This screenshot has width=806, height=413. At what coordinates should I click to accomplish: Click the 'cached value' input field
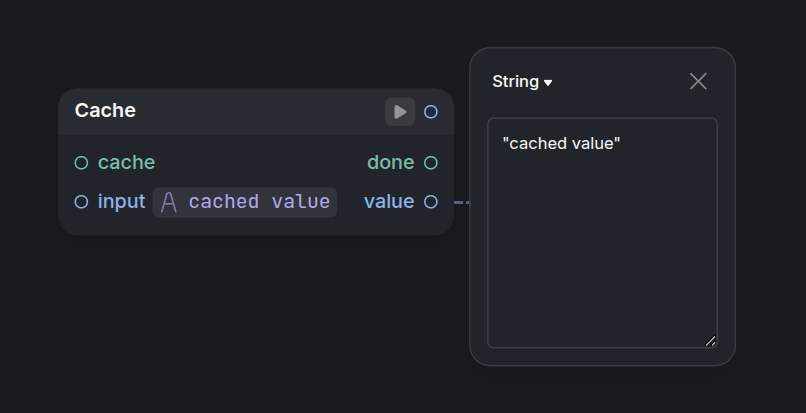[x=245, y=202]
